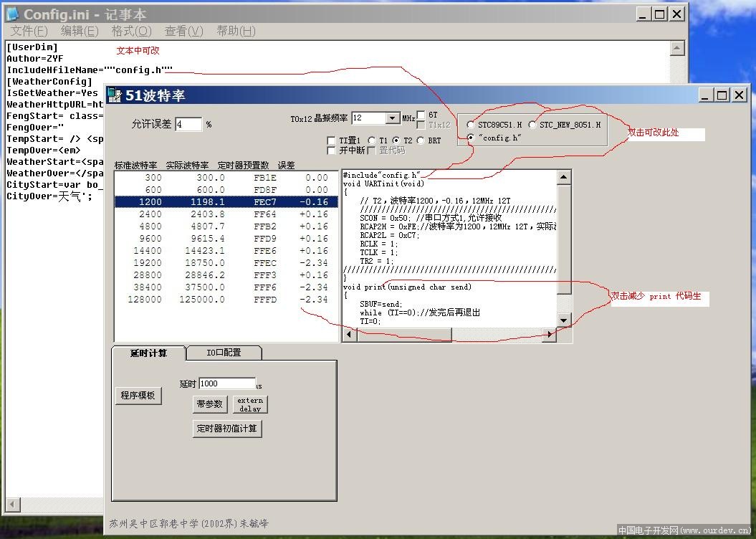Choose the STC_NEW_8051.H header option

click(x=532, y=125)
